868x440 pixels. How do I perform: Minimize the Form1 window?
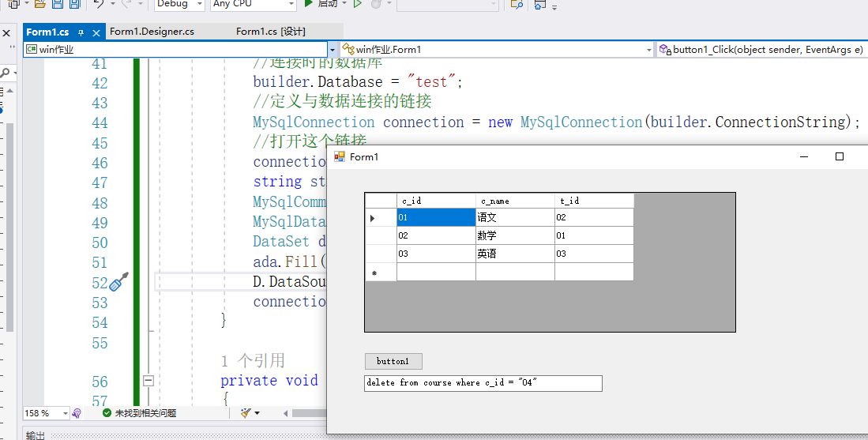pyautogui.click(x=804, y=156)
